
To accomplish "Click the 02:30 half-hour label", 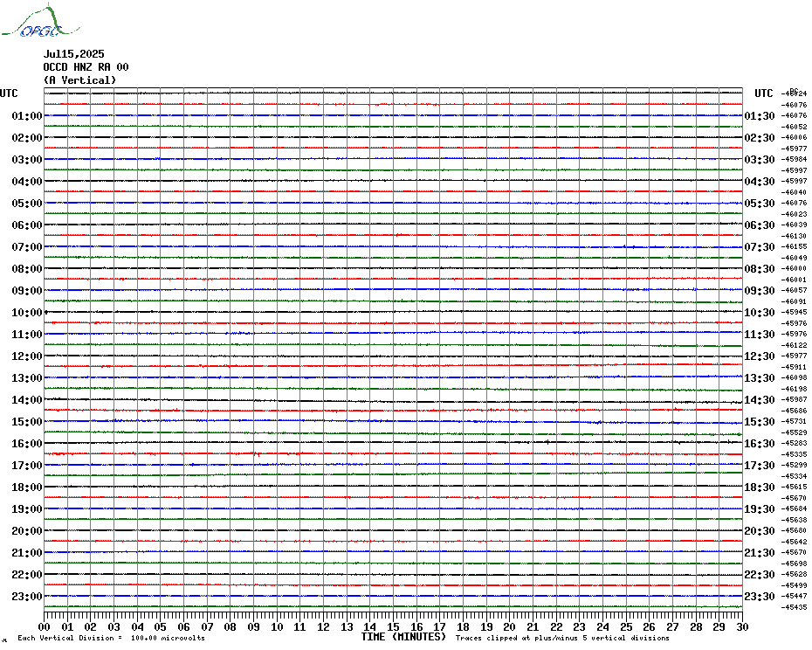I will (x=760, y=138).
